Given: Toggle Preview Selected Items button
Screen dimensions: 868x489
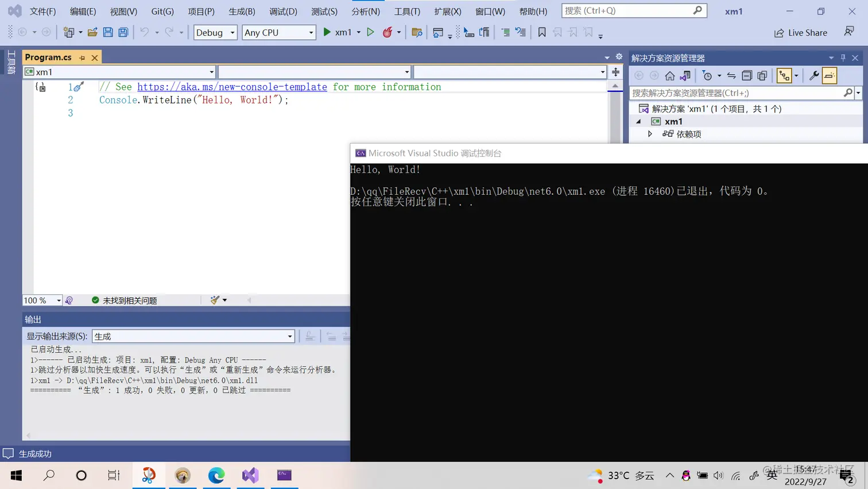Looking at the screenshot, I should pos(830,76).
